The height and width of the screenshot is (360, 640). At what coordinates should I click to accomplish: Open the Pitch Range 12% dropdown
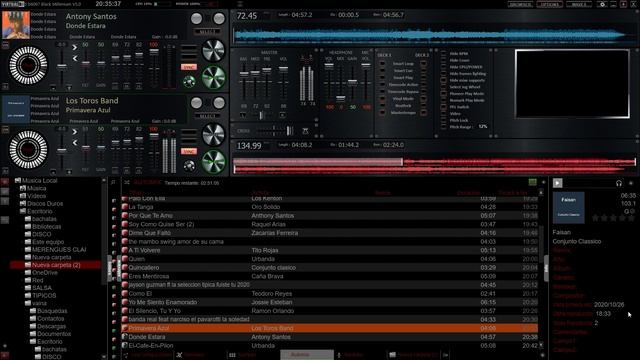tap(483, 127)
